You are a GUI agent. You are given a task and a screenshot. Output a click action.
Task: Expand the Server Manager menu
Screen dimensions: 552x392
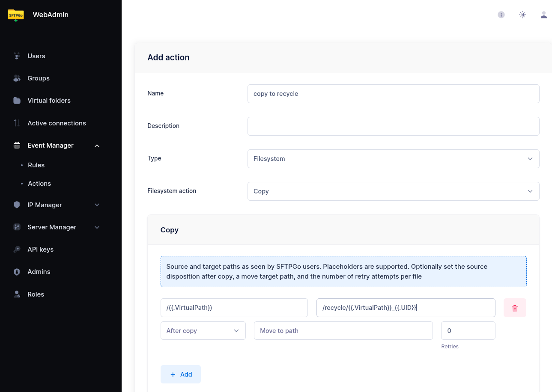[97, 227]
